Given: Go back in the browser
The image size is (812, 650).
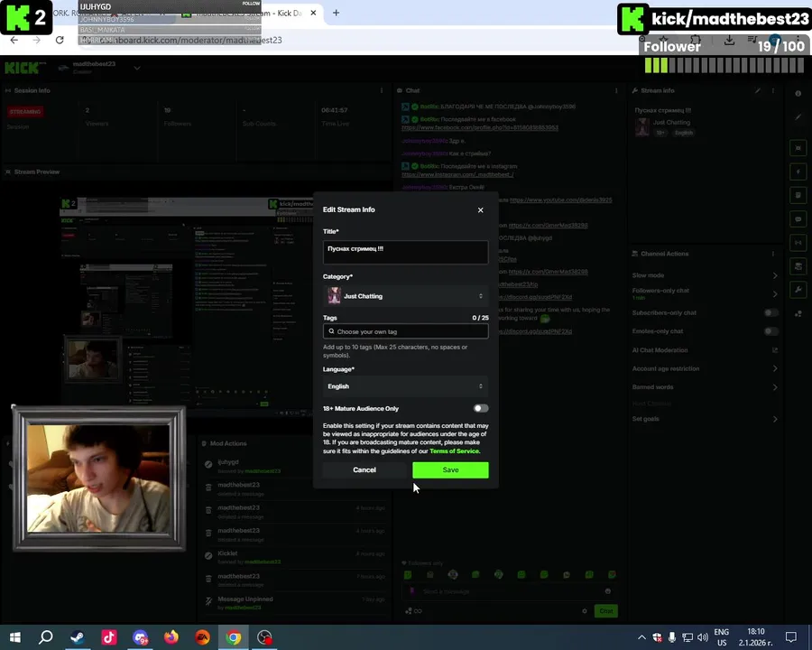Looking at the screenshot, I should coord(14,40).
